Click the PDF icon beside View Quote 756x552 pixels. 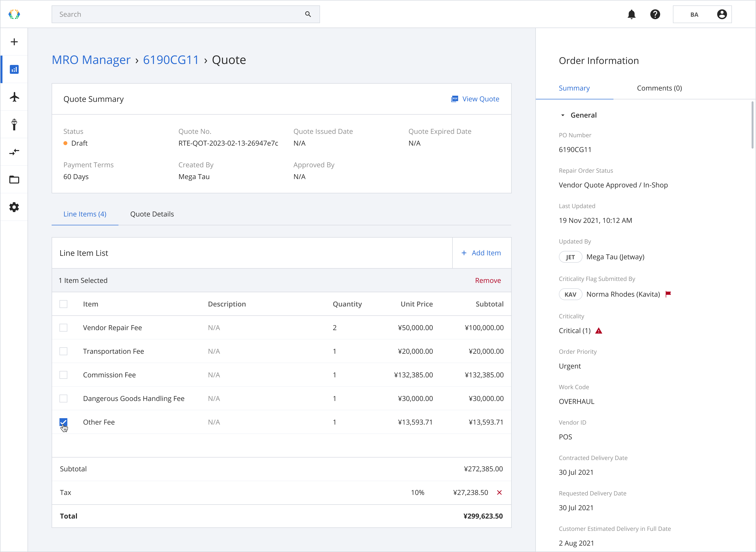coord(455,99)
